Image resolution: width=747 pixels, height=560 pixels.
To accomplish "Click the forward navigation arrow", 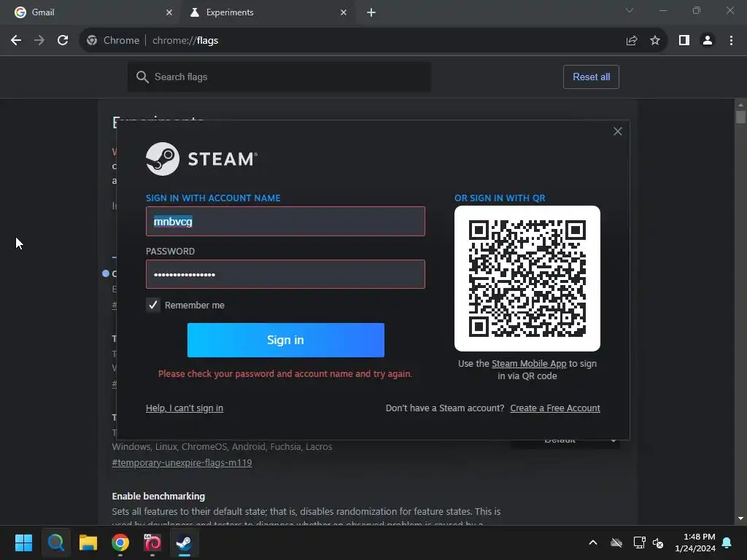I will tap(39, 41).
